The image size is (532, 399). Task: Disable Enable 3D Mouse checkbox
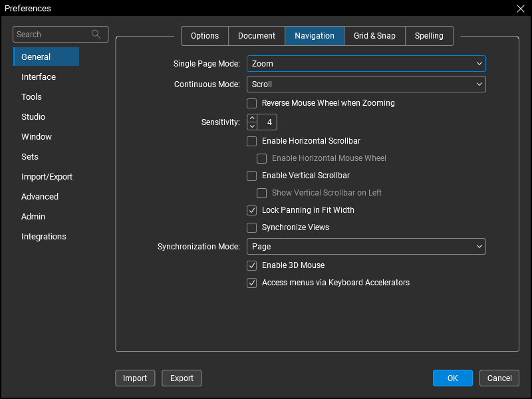(x=252, y=265)
